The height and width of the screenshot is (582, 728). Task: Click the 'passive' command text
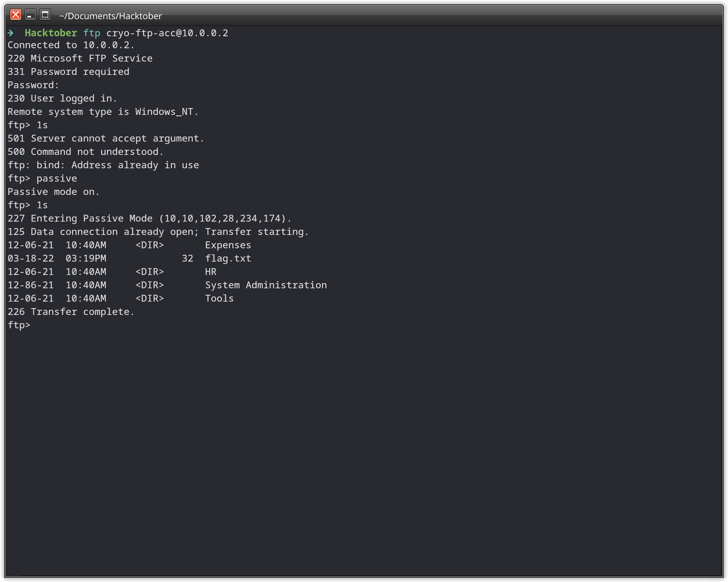tap(57, 178)
